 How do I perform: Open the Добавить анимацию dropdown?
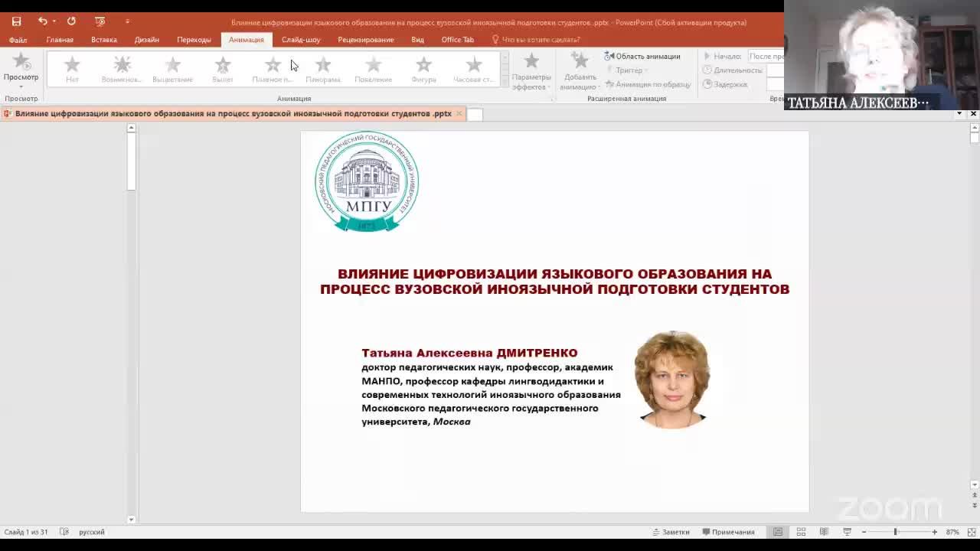(580, 71)
